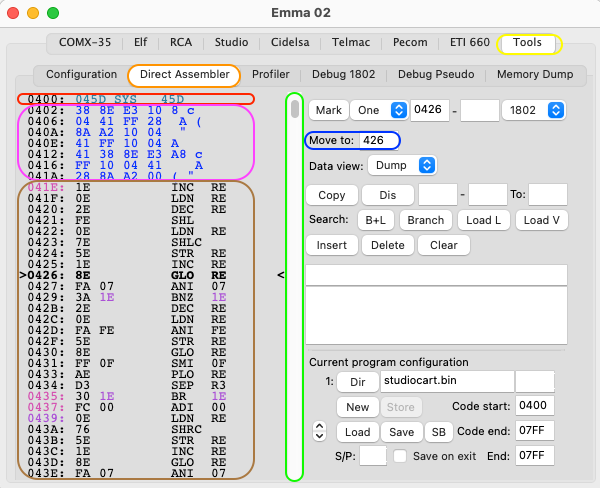Open the Telmac tab
600x488 pixels.
click(x=351, y=42)
